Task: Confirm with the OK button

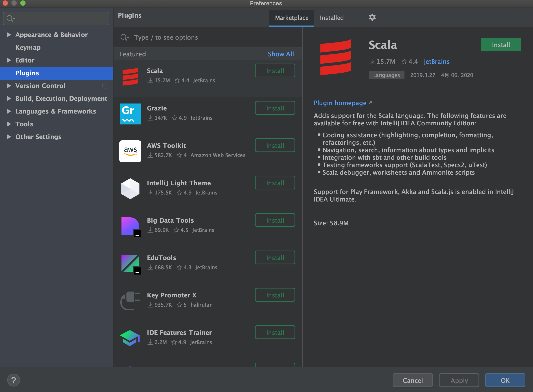Action: click(505, 380)
